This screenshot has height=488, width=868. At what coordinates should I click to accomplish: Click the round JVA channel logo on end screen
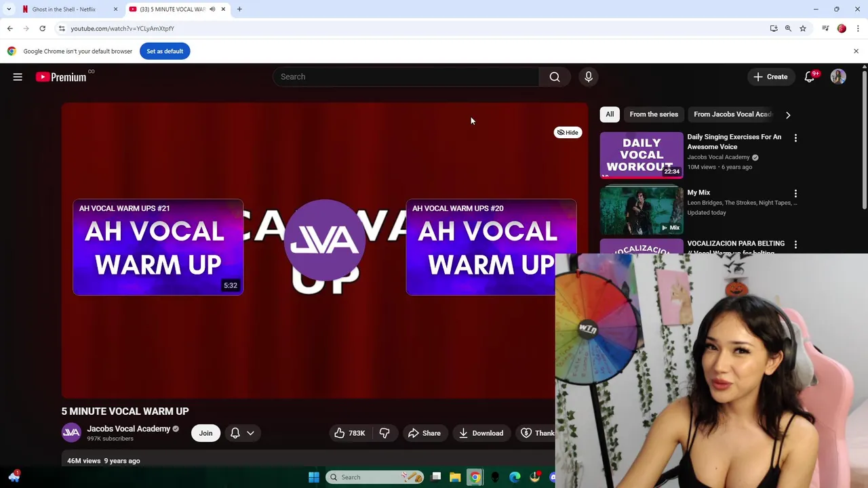click(325, 240)
